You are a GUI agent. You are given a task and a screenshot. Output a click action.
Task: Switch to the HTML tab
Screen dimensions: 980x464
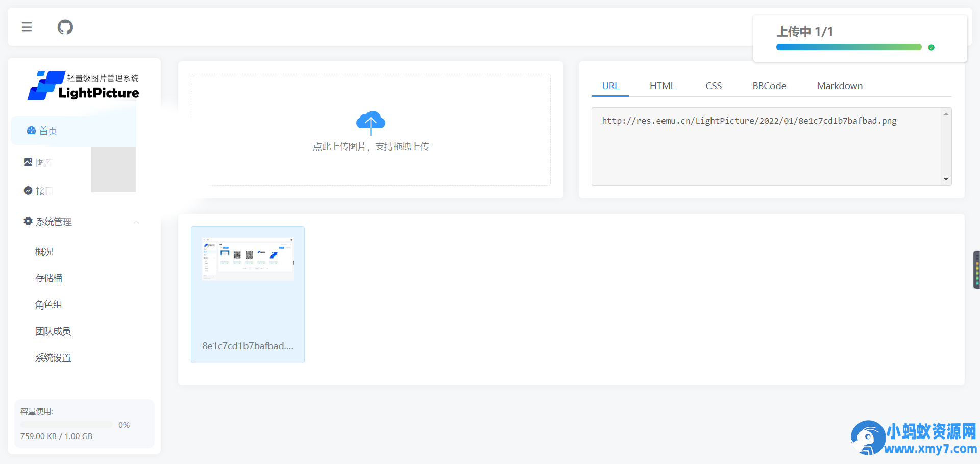[662, 86]
